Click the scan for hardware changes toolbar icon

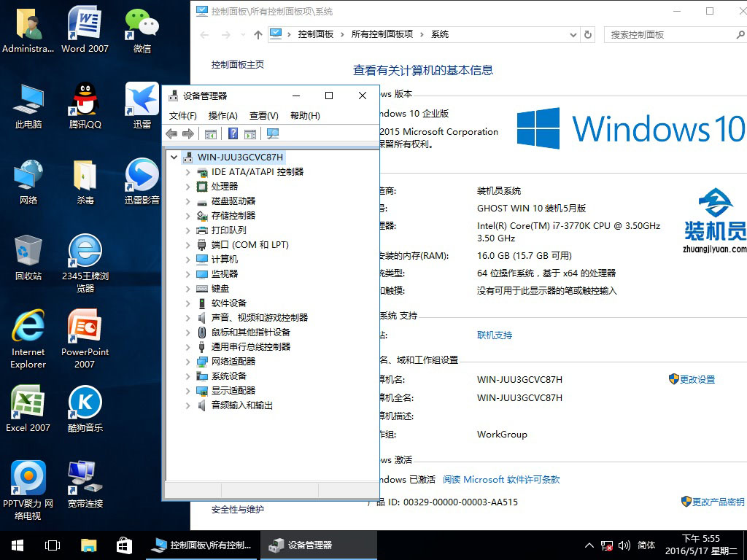pyautogui.click(x=273, y=133)
